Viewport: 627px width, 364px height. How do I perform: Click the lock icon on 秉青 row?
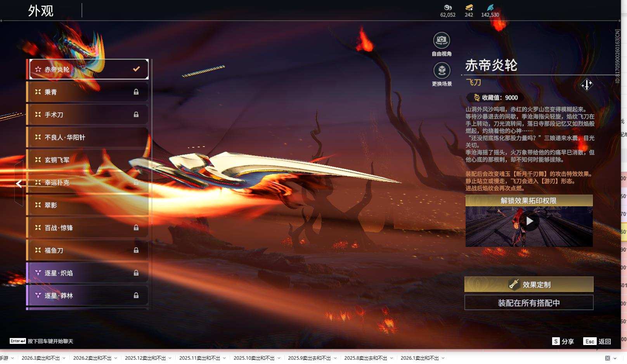[x=136, y=92]
